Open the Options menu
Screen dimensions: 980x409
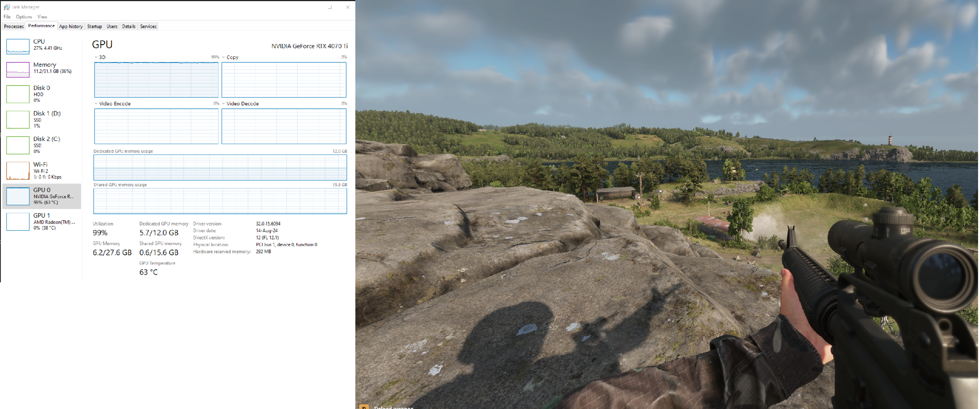click(24, 17)
